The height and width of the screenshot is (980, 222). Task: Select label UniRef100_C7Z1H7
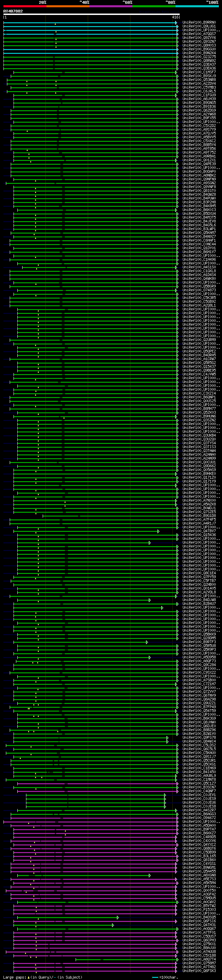click(x=199, y=684)
